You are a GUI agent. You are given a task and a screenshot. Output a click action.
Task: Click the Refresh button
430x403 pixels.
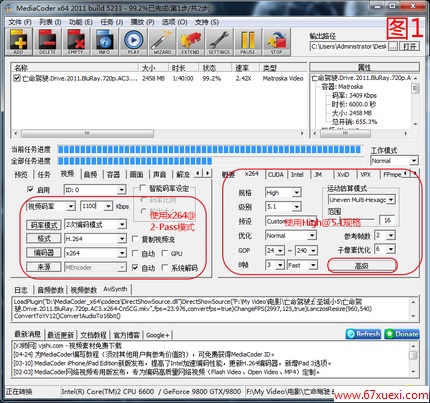(x=363, y=334)
